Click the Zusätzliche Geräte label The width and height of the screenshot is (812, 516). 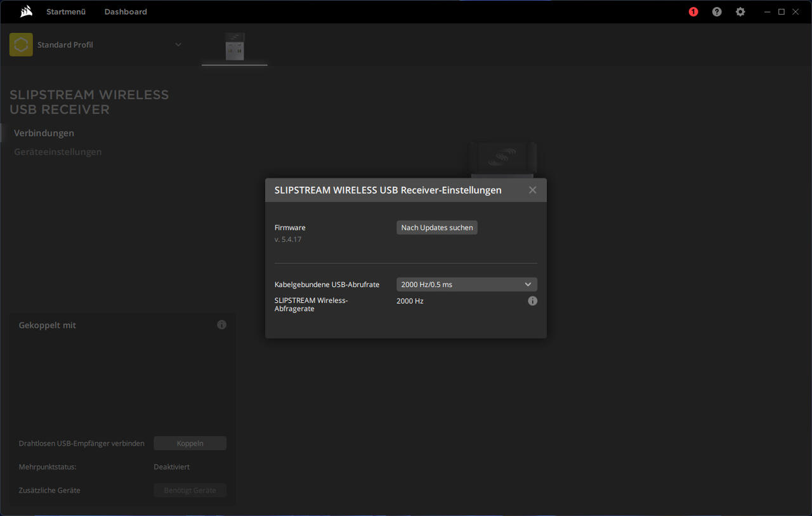coord(49,490)
